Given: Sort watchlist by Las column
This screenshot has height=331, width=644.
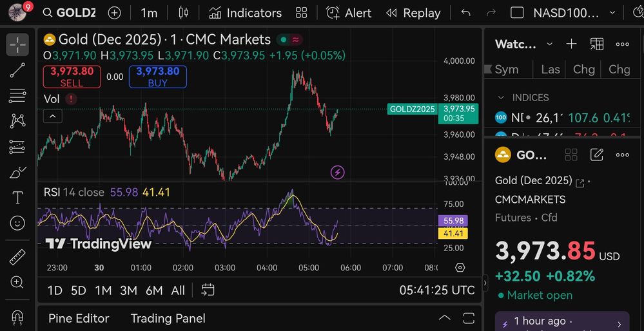Looking at the screenshot, I should coord(550,70).
